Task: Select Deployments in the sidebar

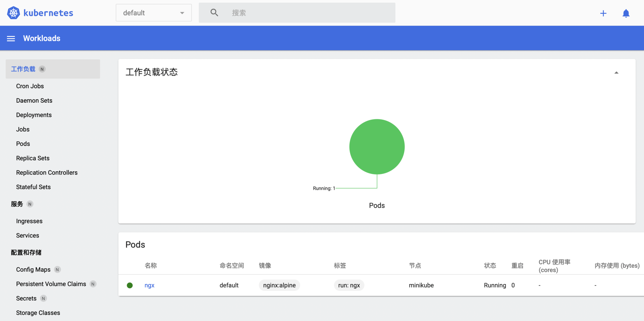Action: pyautogui.click(x=34, y=115)
